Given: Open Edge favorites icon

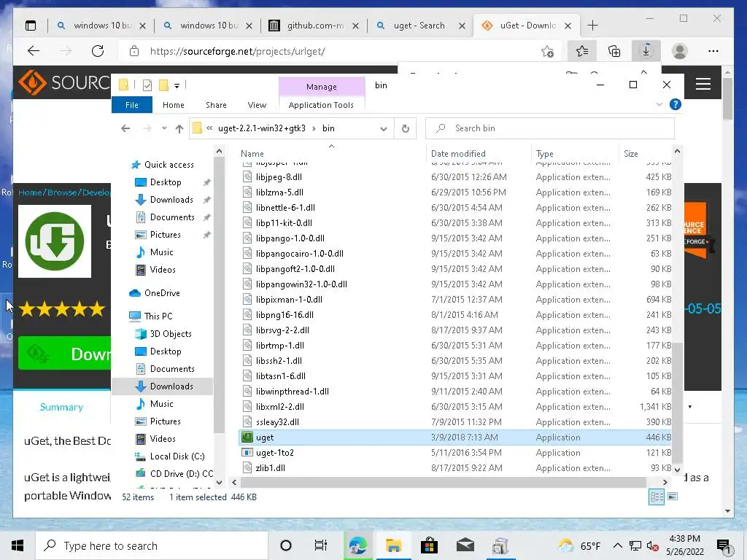Looking at the screenshot, I should [581, 51].
